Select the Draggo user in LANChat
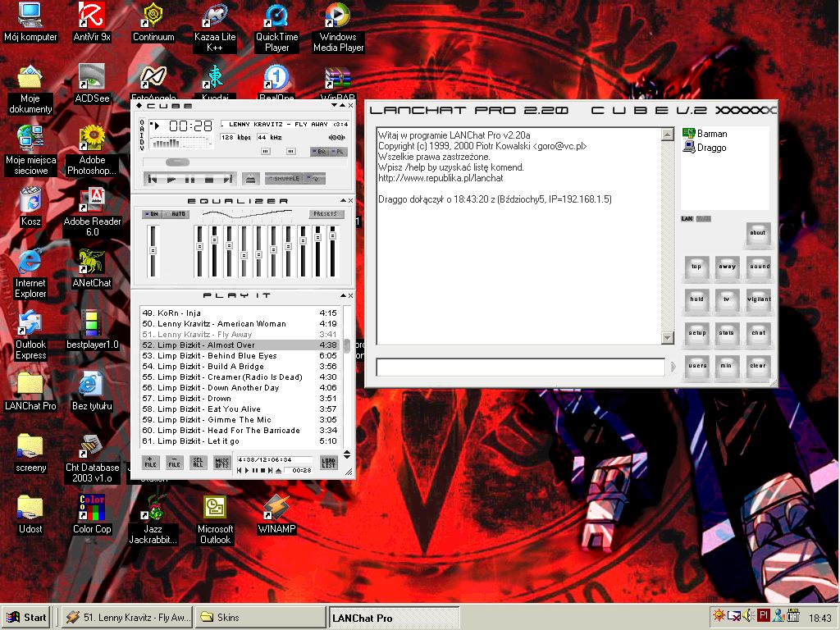 (x=710, y=148)
